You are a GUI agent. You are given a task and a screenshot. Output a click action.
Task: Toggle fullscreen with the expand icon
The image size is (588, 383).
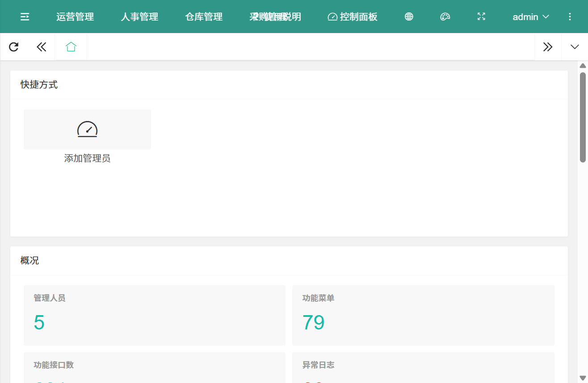click(481, 17)
